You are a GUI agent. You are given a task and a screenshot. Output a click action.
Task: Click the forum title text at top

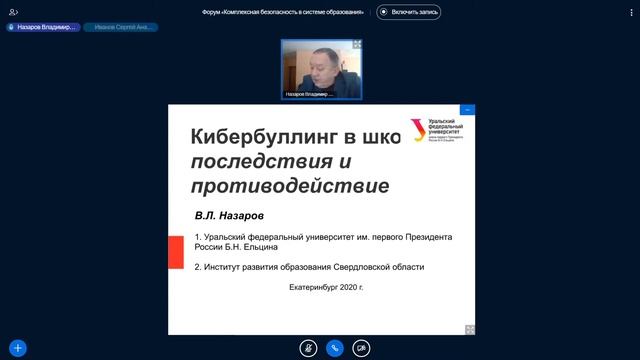click(282, 12)
